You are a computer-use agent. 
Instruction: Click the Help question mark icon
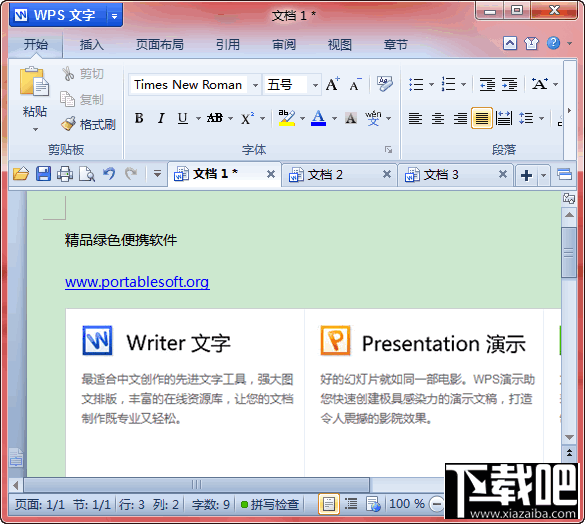point(553,43)
